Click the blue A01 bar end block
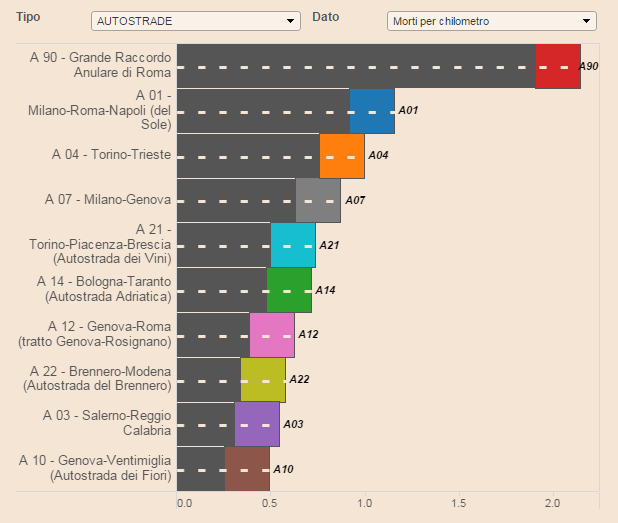Image resolution: width=618 pixels, height=523 pixels. pos(372,111)
